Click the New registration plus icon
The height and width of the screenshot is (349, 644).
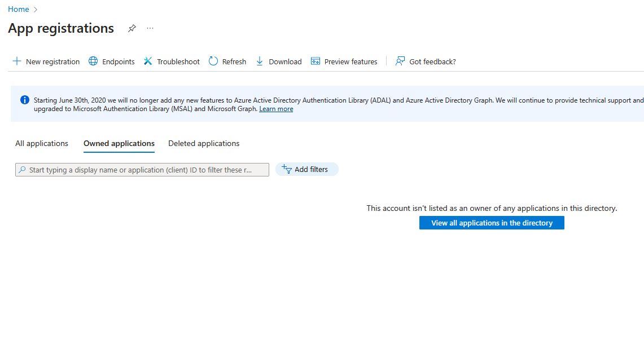17,61
